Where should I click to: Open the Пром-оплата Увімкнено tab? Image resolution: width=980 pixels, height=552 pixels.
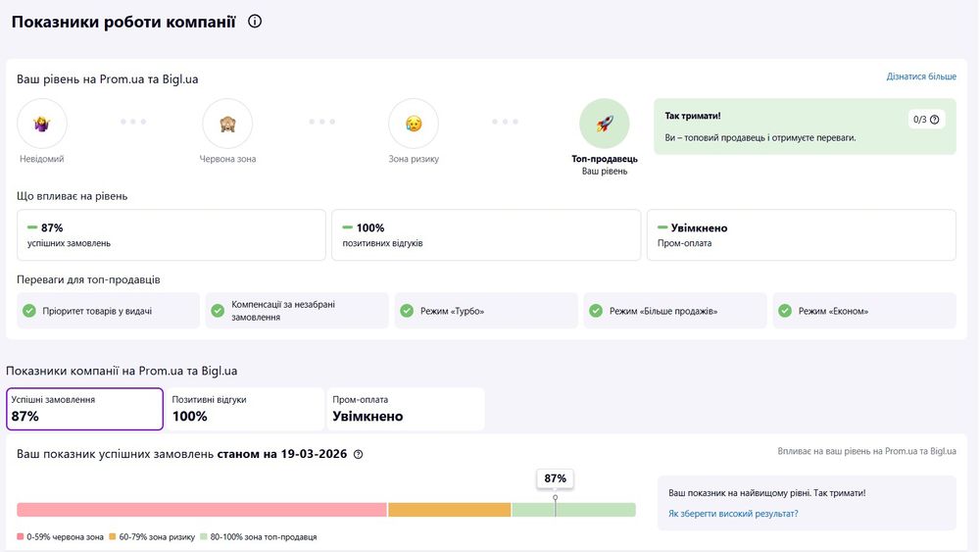[406, 409]
